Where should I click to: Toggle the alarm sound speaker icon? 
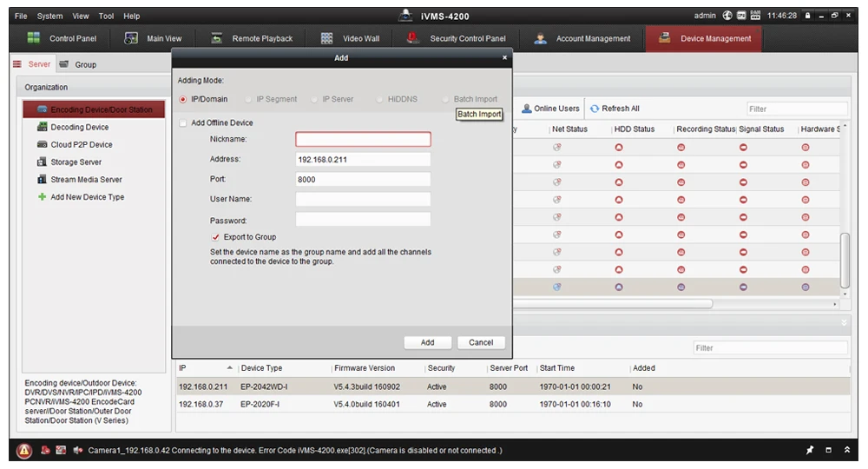pos(77,450)
